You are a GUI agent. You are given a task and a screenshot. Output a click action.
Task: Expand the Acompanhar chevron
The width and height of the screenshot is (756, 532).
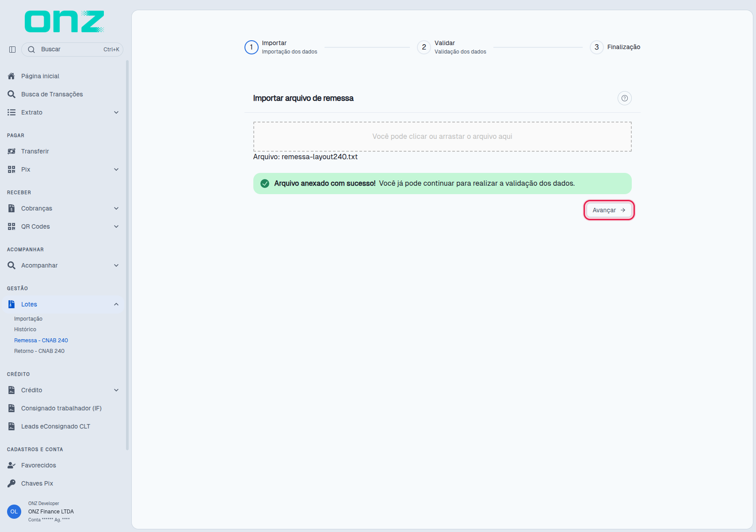coord(116,265)
